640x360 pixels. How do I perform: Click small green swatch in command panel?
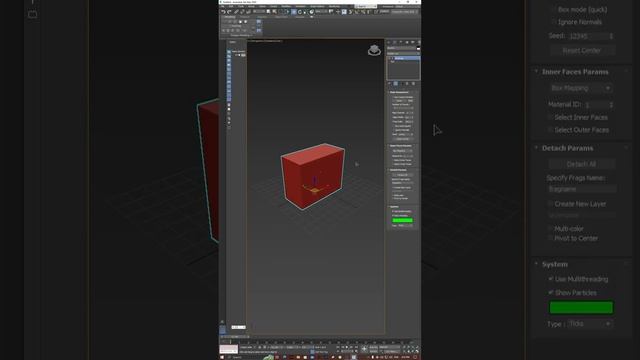click(x=402, y=220)
